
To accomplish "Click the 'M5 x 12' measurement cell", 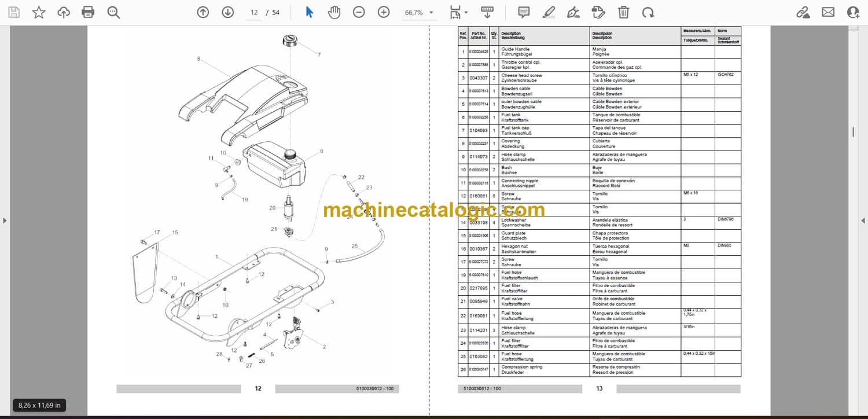I will [x=690, y=75].
